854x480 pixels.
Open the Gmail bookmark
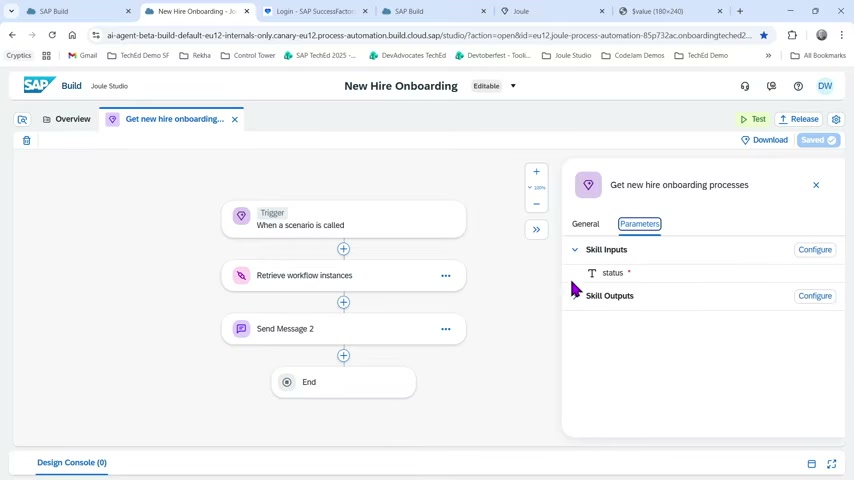point(83,56)
